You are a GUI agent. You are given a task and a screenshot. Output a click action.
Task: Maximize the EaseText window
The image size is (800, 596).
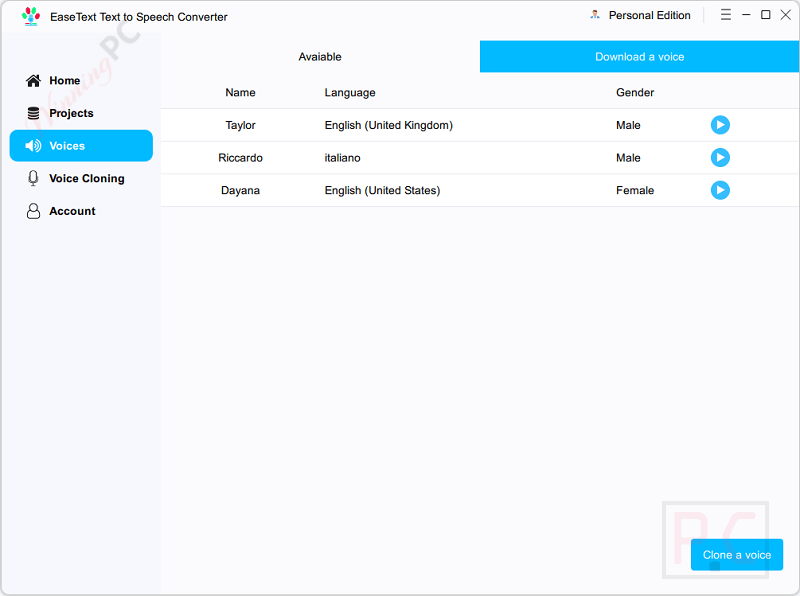(x=765, y=15)
